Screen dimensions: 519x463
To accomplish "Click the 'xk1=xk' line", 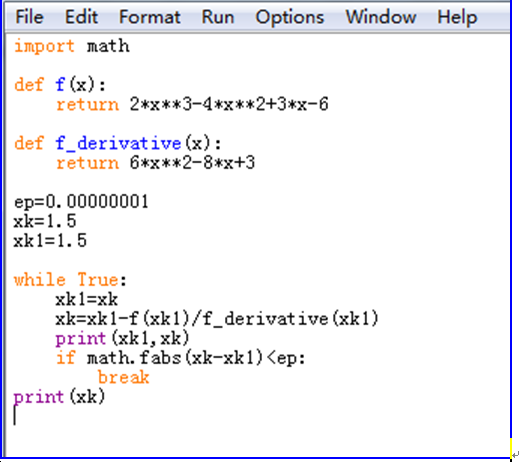I will (87, 299).
